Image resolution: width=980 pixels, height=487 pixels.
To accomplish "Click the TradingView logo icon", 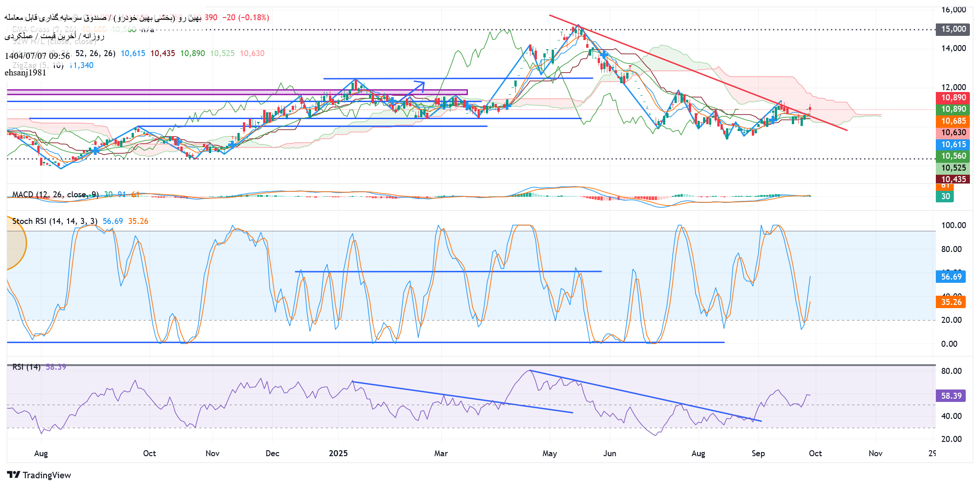I will coord(13,475).
